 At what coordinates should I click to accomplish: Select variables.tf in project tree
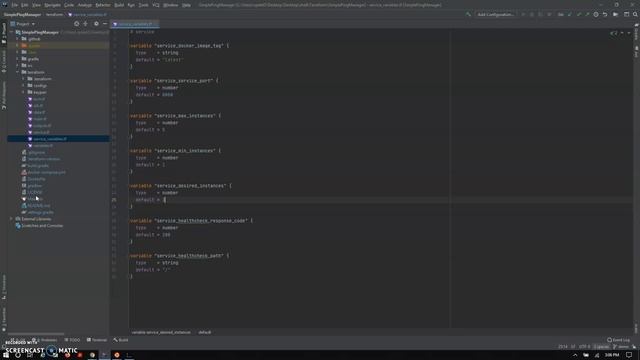[43, 146]
